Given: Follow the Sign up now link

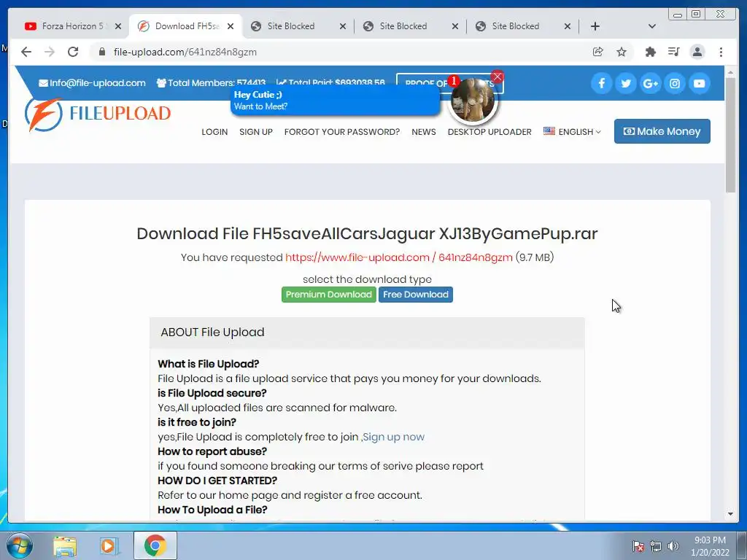Looking at the screenshot, I should 393,437.
